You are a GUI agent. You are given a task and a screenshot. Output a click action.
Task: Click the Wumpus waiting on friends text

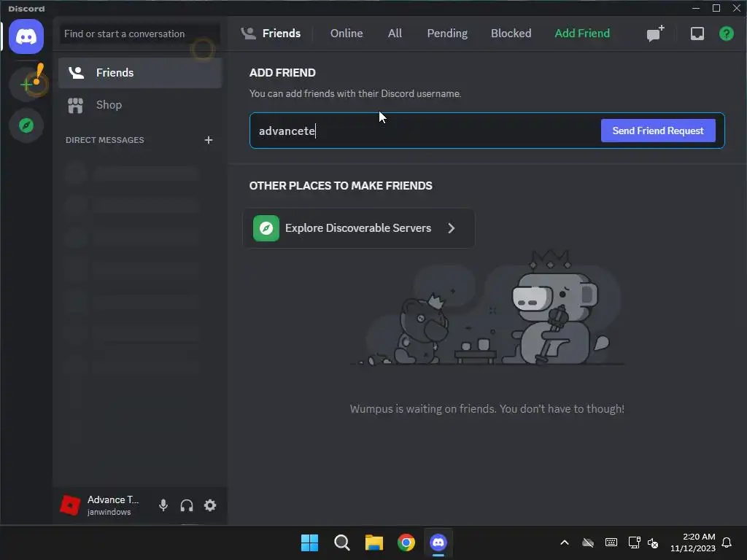click(x=487, y=409)
